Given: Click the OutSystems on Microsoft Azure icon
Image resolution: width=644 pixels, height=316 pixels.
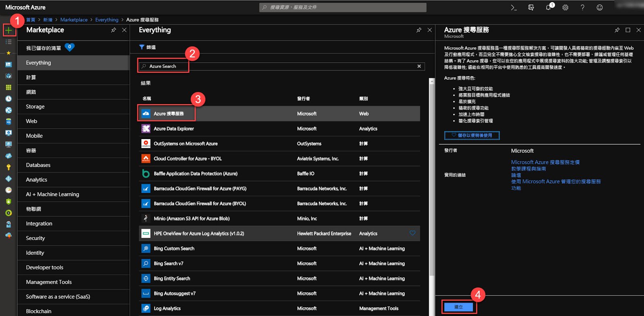Looking at the screenshot, I should tap(146, 144).
